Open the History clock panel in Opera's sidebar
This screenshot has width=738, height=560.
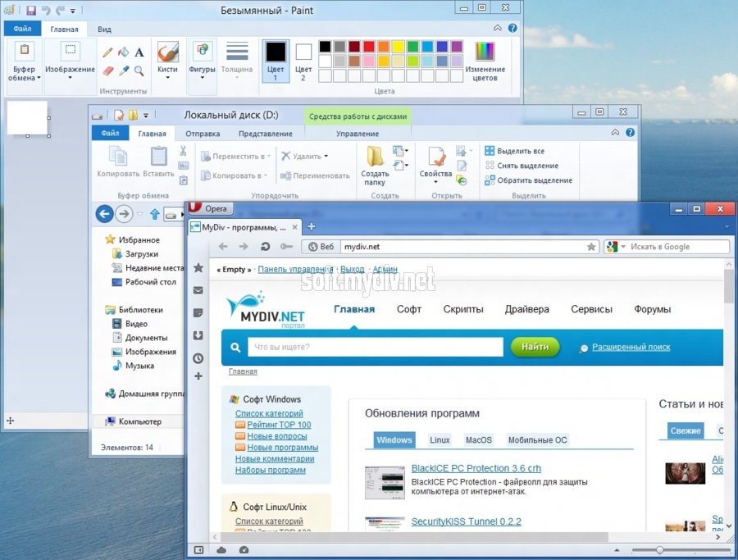[x=198, y=358]
